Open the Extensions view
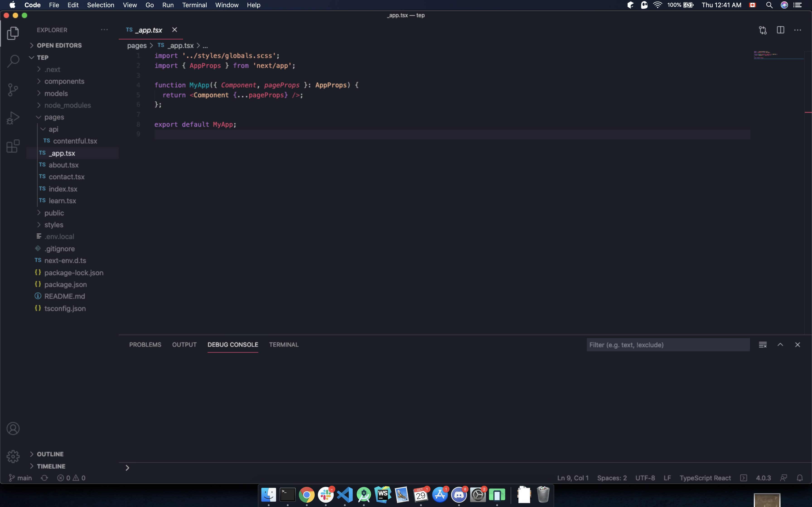812x507 pixels. (x=13, y=146)
